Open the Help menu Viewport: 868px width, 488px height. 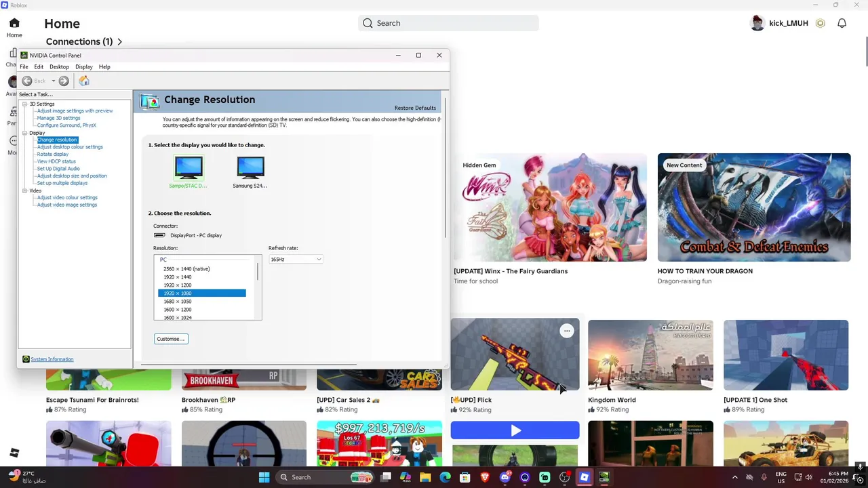(x=104, y=67)
